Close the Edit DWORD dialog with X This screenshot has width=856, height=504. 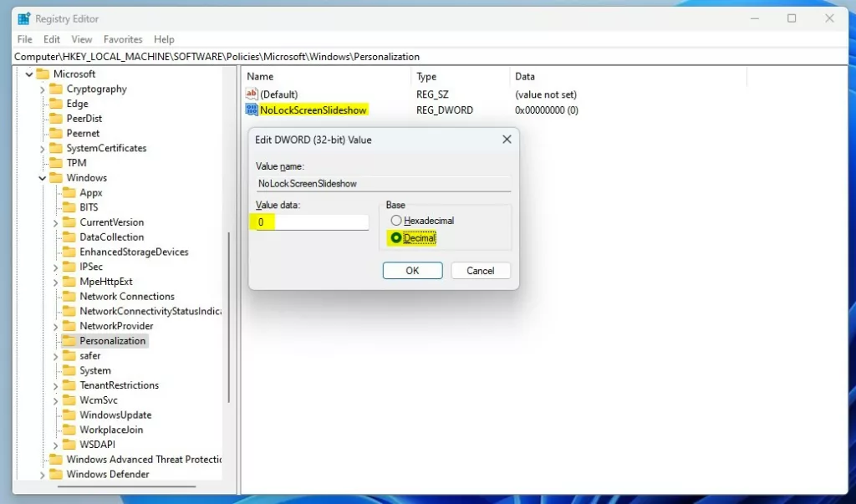(x=507, y=140)
